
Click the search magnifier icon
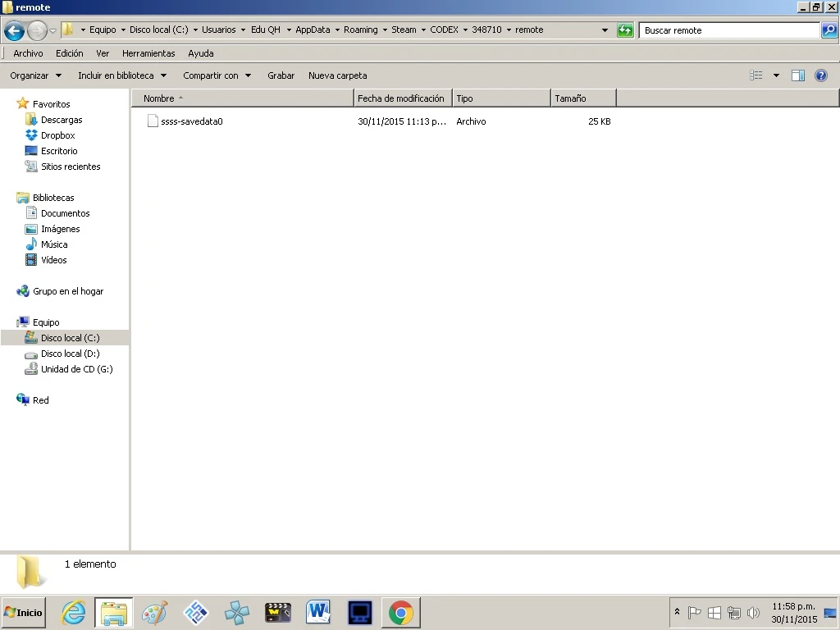829,30
